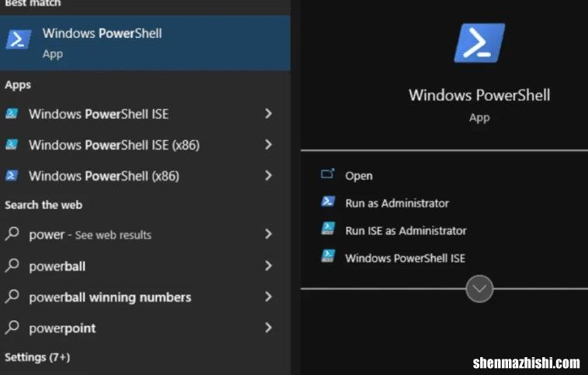Open Windows PowerShell ISE (x86) result
The width and height of the screenshot is (588, 375).
pos(145,145)
